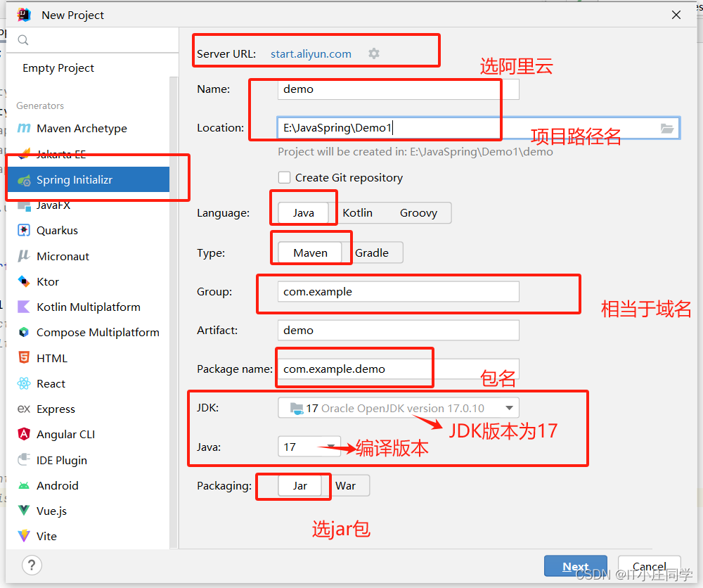The height and width of the screenshot is (588, 703).
Task: Click the Group input field
Action: [399, 291]
